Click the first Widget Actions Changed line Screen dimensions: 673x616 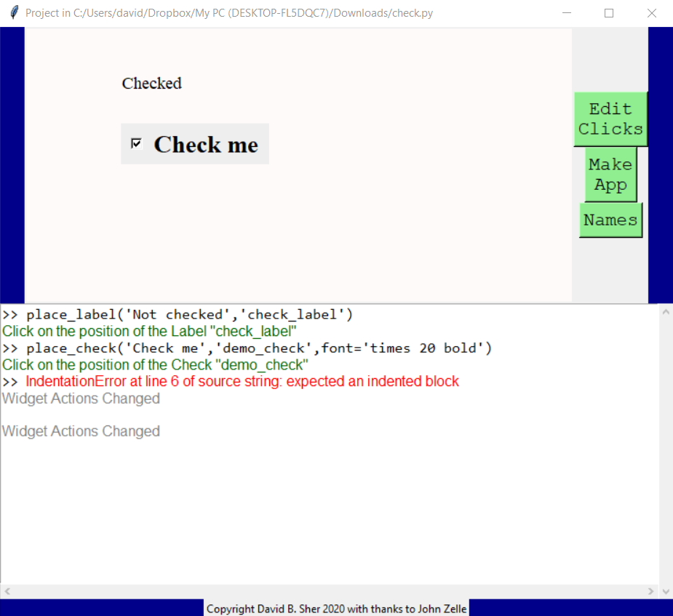81,399
